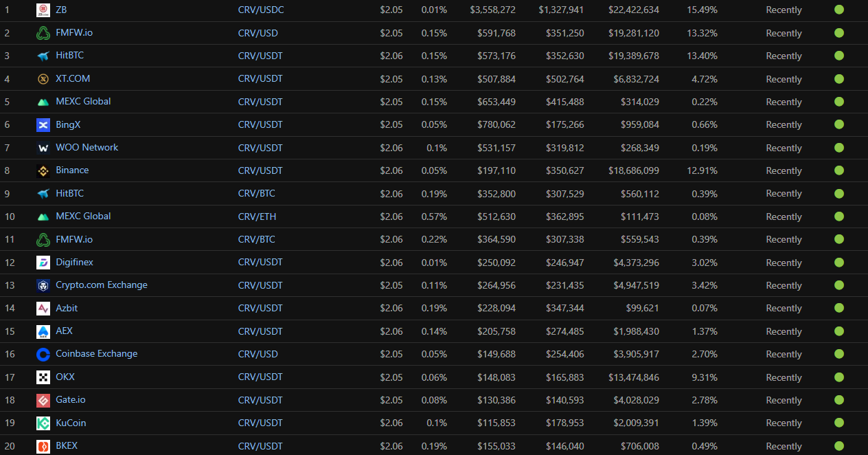868x455 pixels.
Task: Select the $3,558,272 depth value
Action: pos(493,10)
